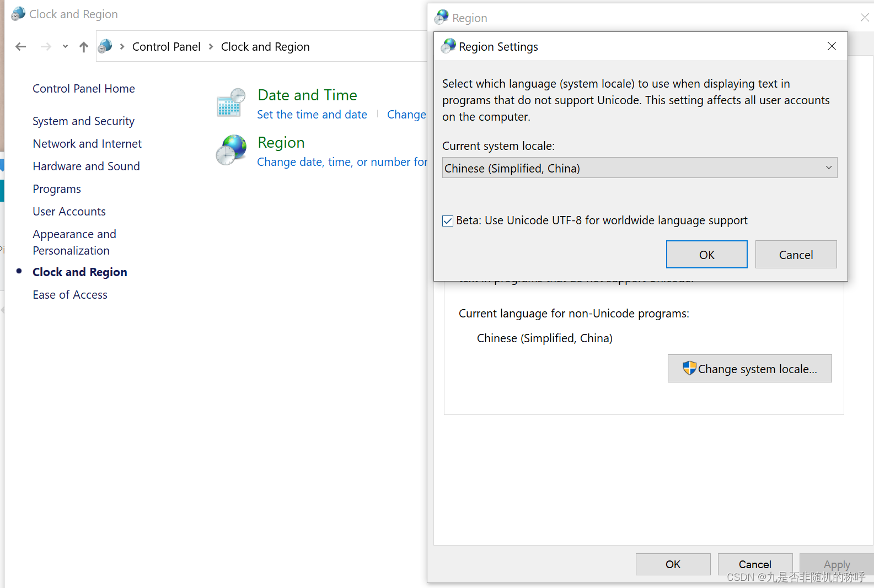Open Programs category
The width and height of the screenshot is (874, 588).
pos(57,189)
